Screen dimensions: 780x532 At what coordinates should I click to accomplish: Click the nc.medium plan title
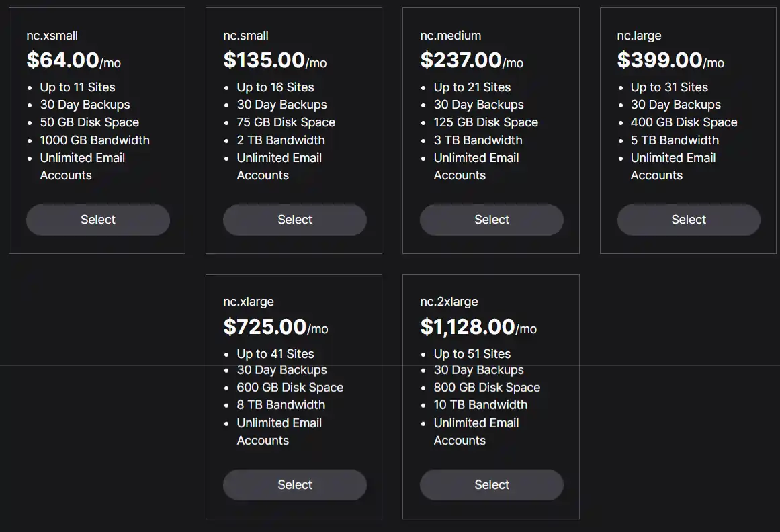pos(449,35)
